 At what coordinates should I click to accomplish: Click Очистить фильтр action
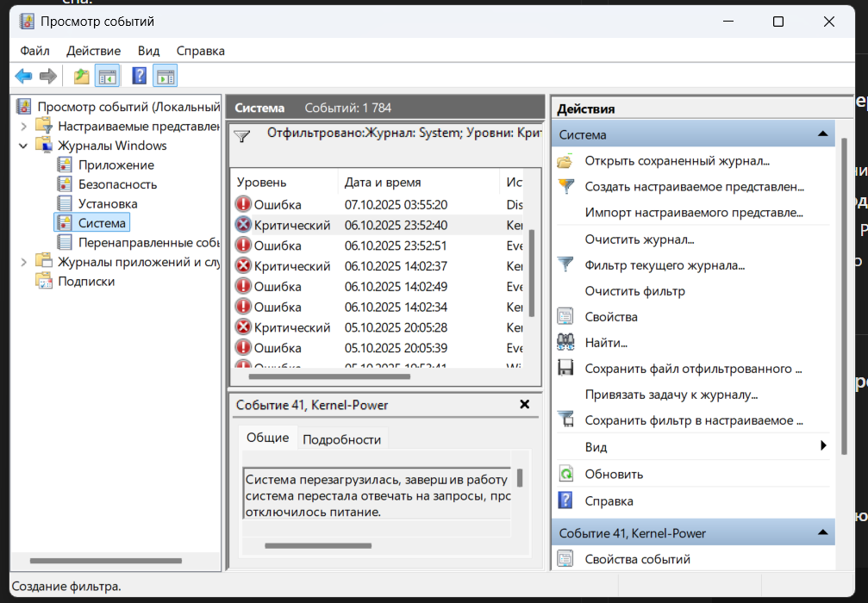coord(635,291)
